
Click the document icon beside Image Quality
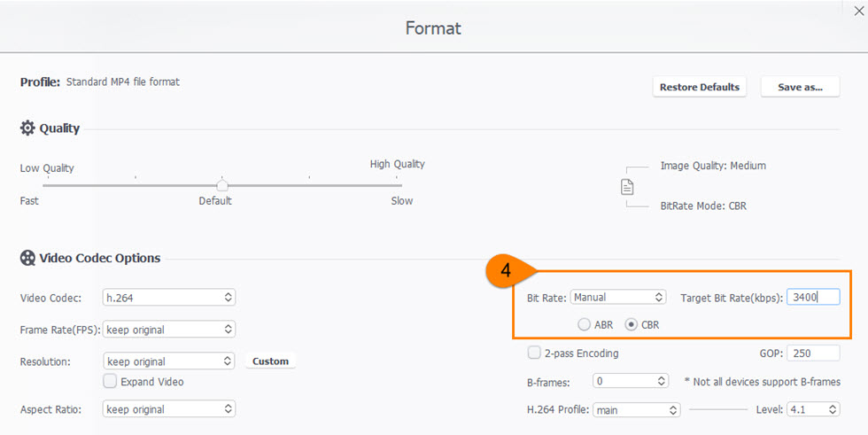pyautogui.click(x=627, y=187)
